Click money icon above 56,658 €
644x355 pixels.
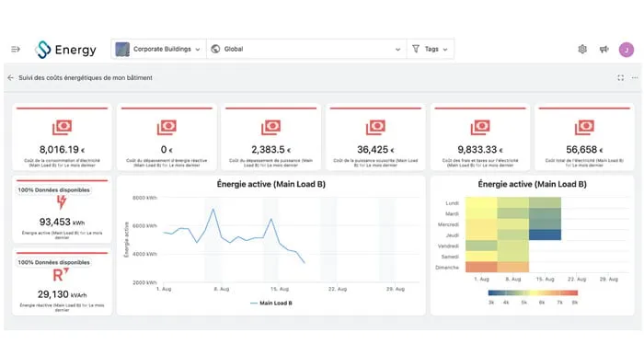[x=584, y=127]
